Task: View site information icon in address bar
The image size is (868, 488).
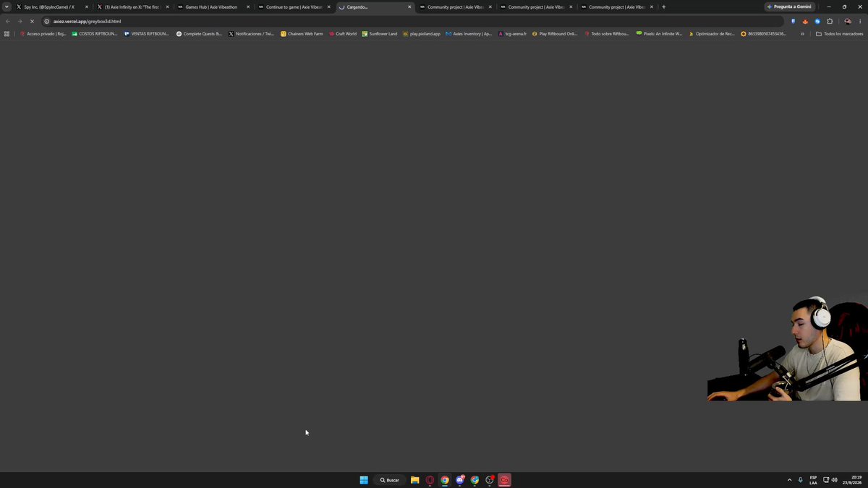Action: coord(47,22)
